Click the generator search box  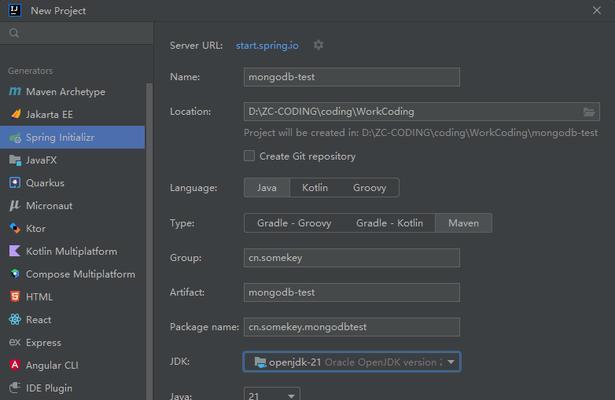(x=76, y=33)
